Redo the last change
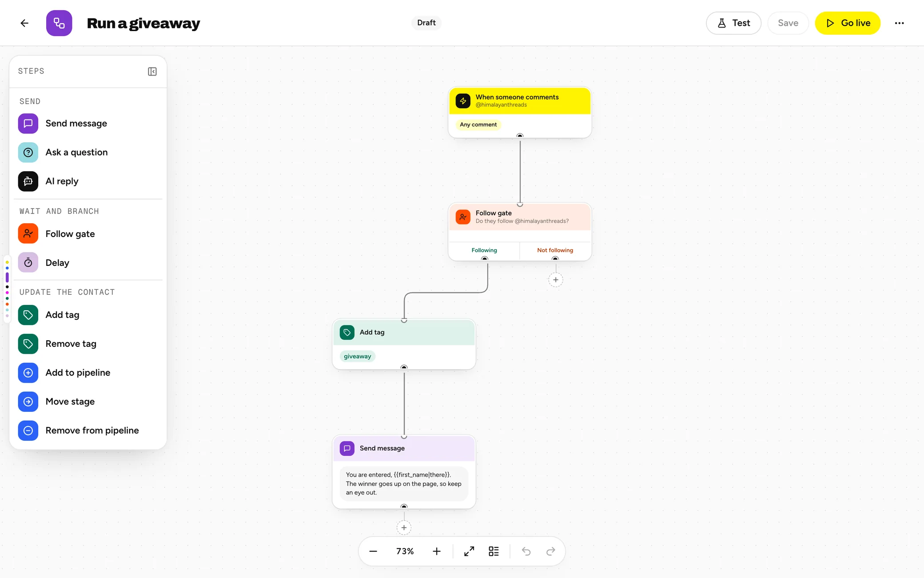The image size is (924, 578). click(x=551, y=551)
